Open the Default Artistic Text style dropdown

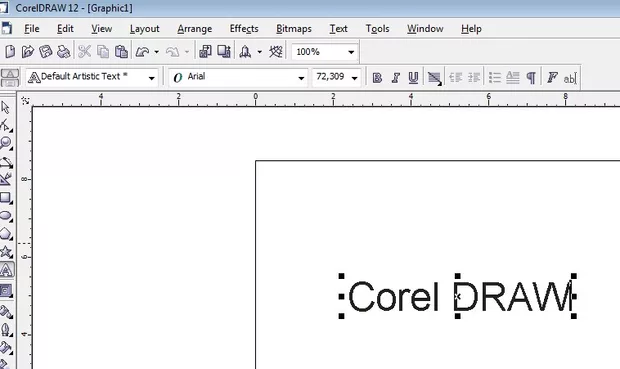coord(151,78)
